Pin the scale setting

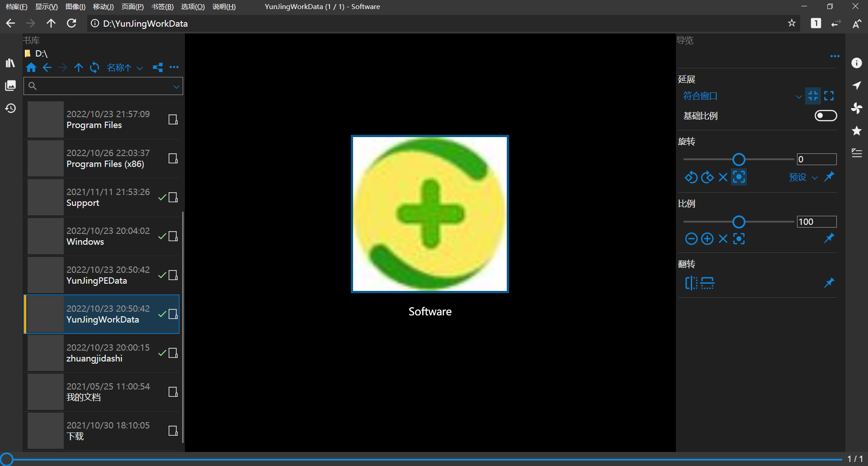point(829,238)
